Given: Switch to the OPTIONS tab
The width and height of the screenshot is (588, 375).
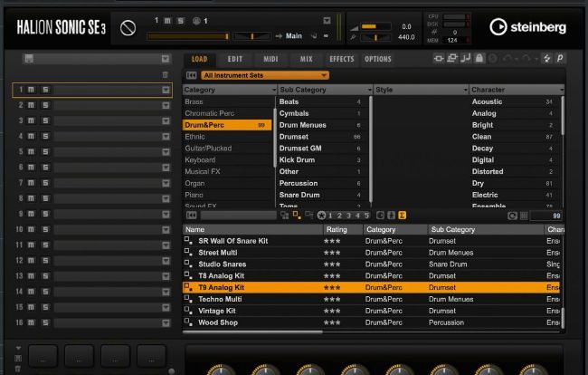Looking at the screenshot, I should (x=378, y=59).
